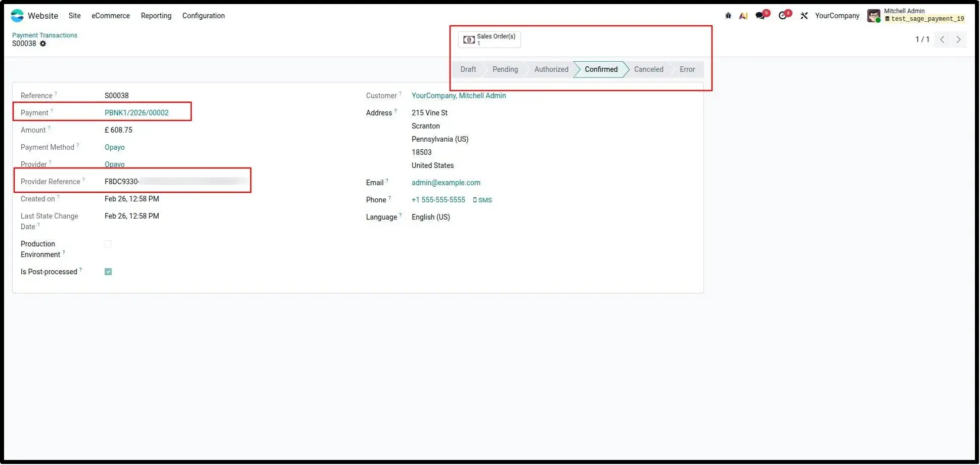The width and height of the screenshot is (980, 465).
Task: Open the Site menu
Action: (75, 16)
